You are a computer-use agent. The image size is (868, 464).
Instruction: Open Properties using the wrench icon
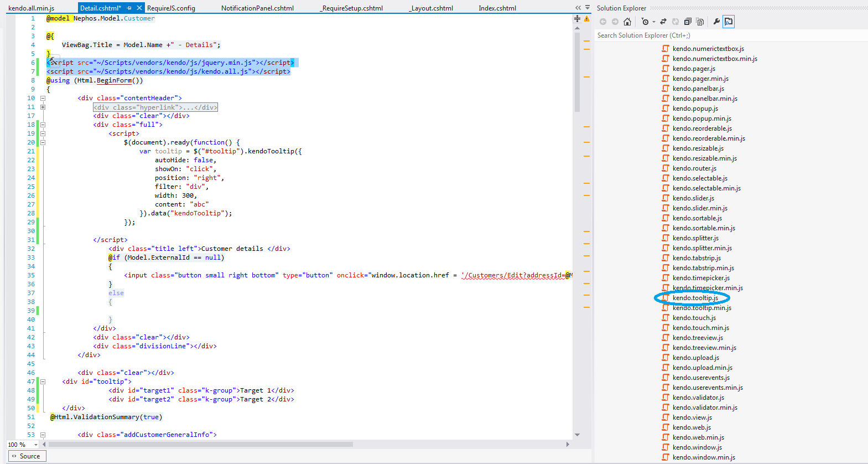(716, 22)
